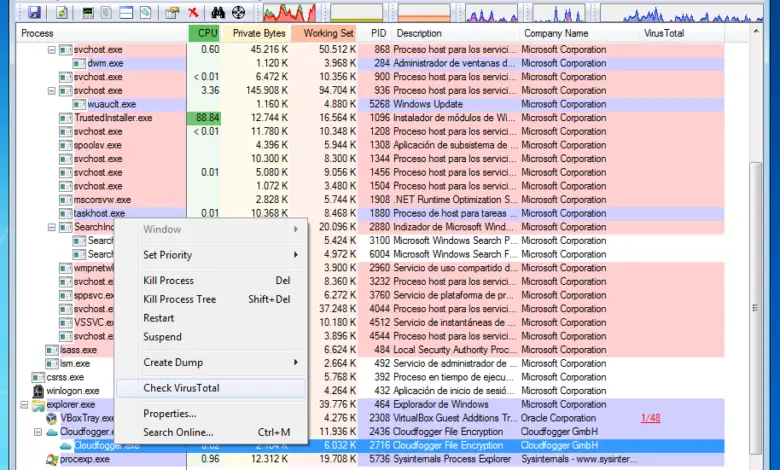Click the scrollbar up arrow
Screen dimensions: 780x470
756,31
